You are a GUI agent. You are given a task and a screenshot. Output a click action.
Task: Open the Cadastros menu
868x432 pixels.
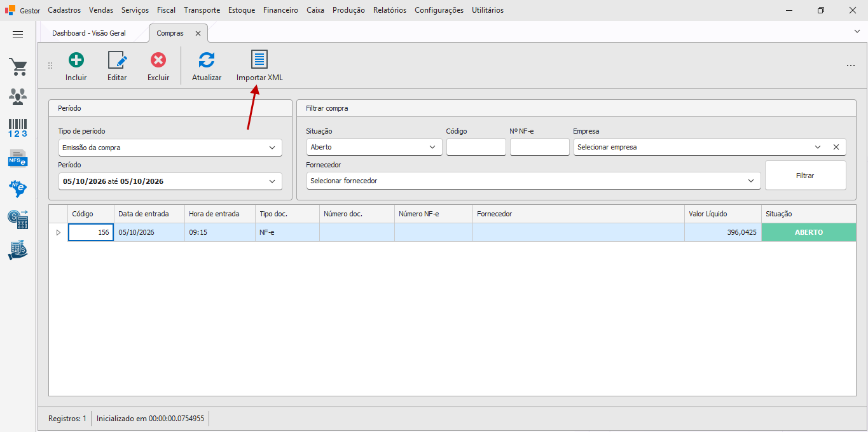pos(64,10)
